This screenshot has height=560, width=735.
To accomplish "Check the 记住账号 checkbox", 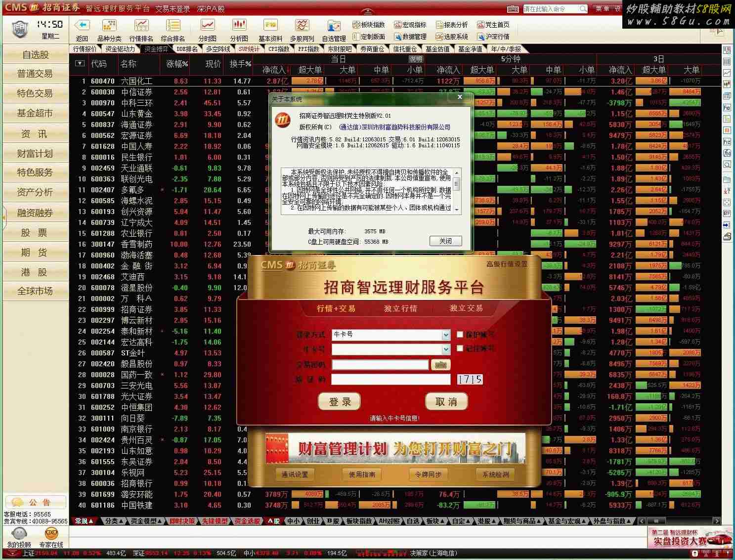I will click(460, 348).
